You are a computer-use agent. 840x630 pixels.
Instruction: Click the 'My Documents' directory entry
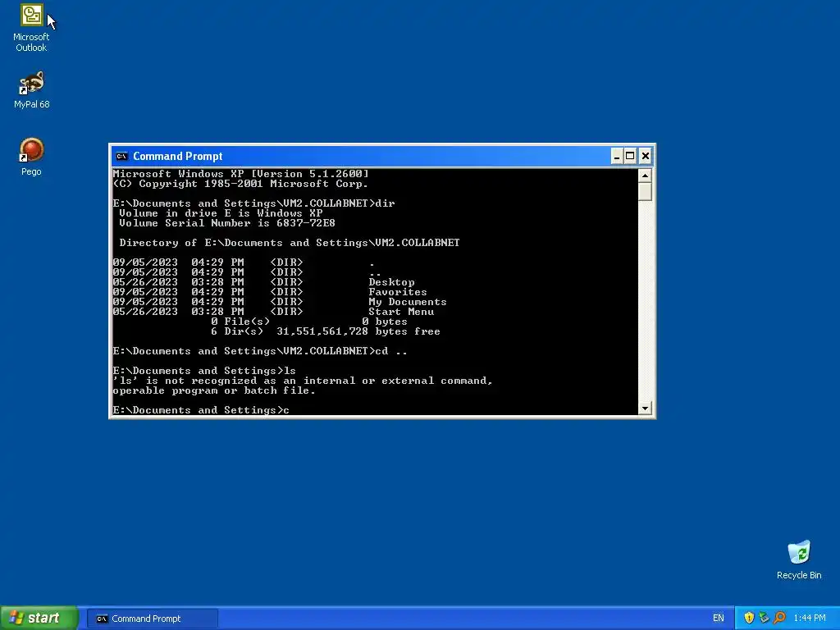[407, 302]
